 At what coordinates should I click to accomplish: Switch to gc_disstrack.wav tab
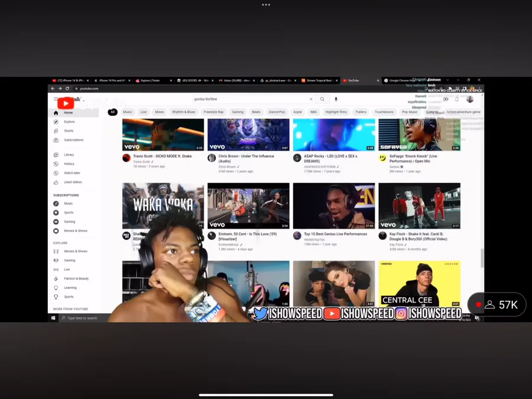(x=278, y=80)
